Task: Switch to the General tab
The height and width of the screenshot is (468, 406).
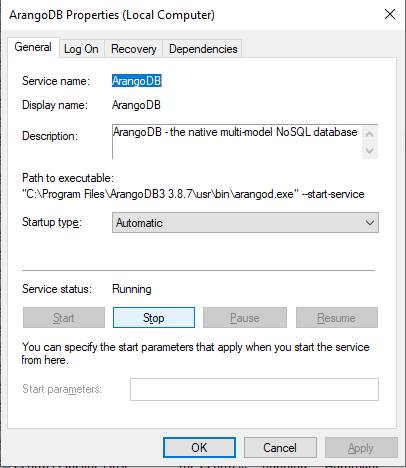Action: click(33, 47)
